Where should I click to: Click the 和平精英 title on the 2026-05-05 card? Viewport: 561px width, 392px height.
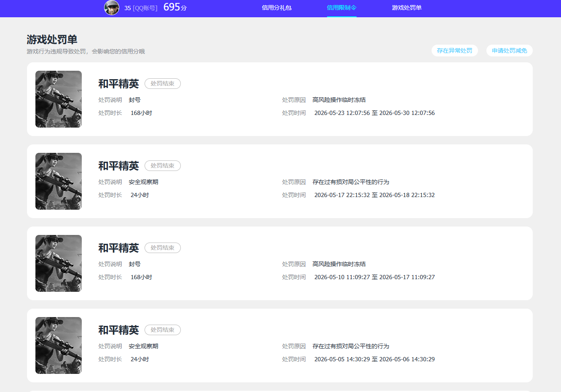(118, 330)
